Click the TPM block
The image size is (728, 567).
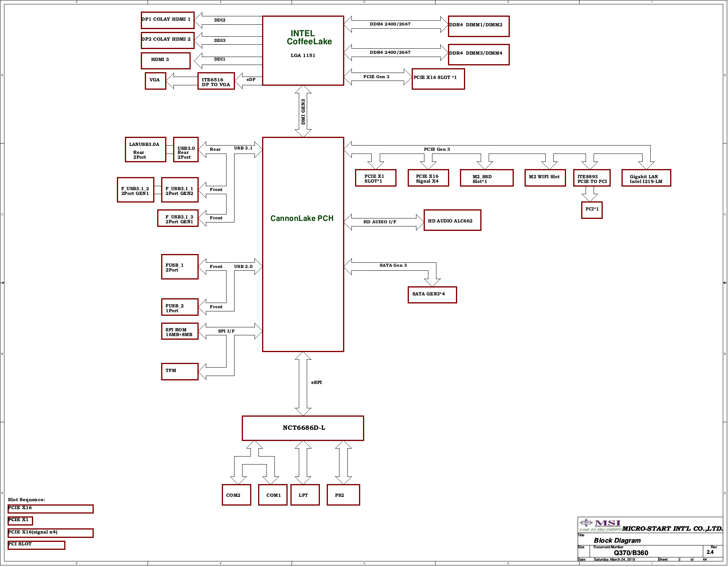click(180, 372)
